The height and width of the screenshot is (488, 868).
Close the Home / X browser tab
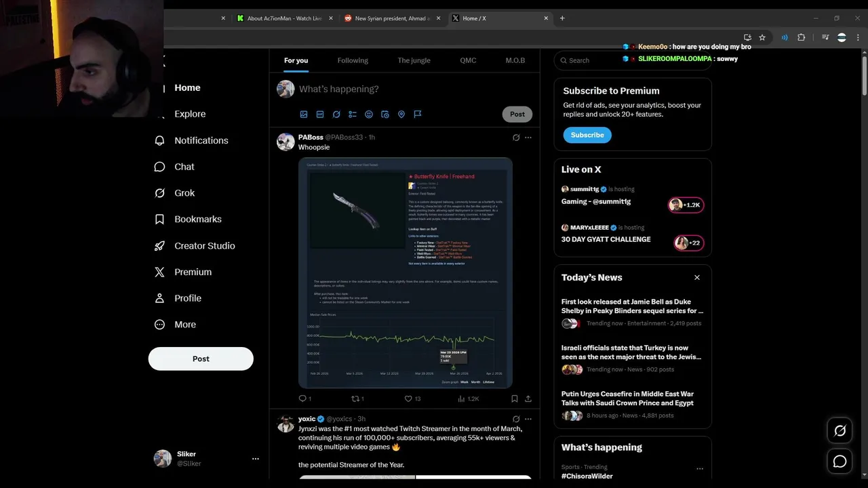(x=546, y=18)
